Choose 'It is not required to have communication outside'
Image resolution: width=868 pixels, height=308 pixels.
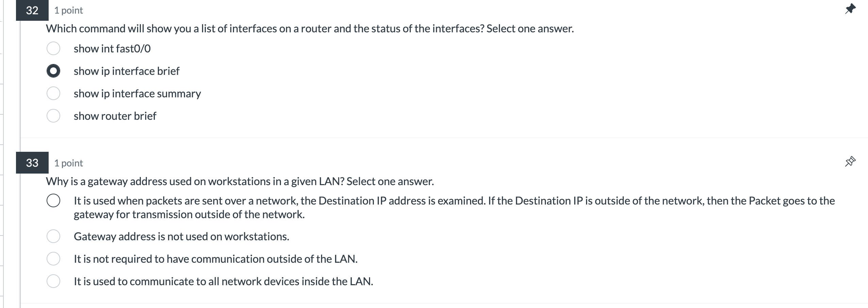(54, 259)
